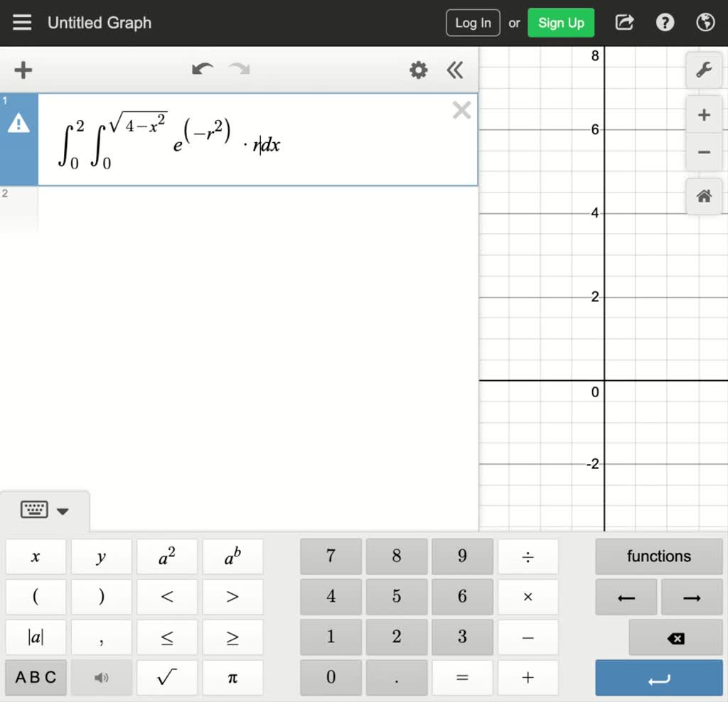Collapse the on-screen keypad

click(x=44, y=510)
